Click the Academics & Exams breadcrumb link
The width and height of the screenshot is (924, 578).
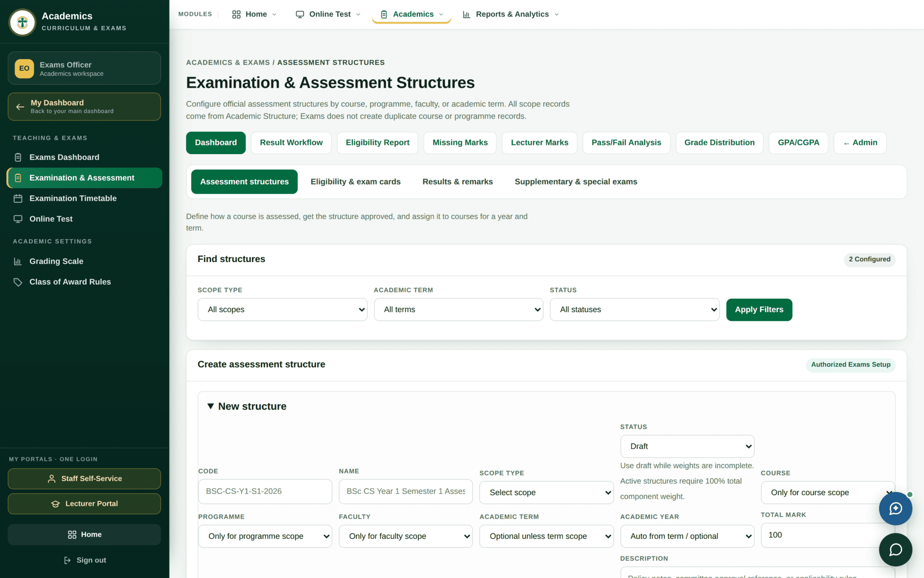pyautogui.click(x=228, y=63)
